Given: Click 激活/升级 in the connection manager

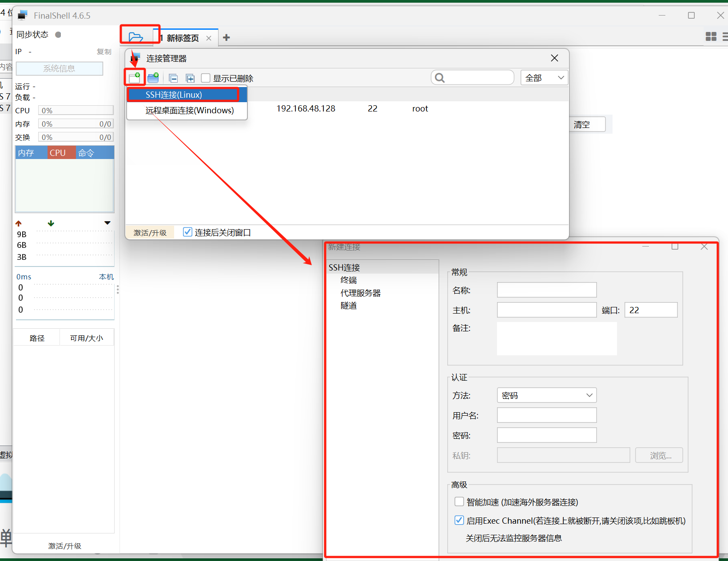Looking at the screenshot, I should [x=150, y=233].
